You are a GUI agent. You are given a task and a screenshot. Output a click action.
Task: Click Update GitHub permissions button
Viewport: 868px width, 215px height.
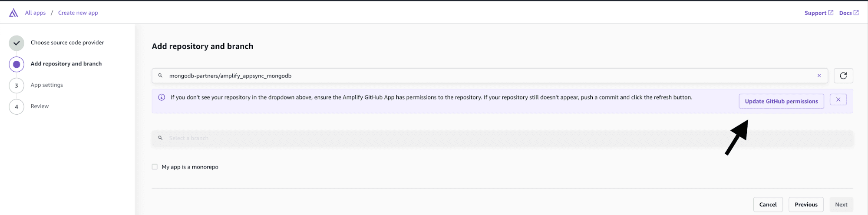coord(781,101)
